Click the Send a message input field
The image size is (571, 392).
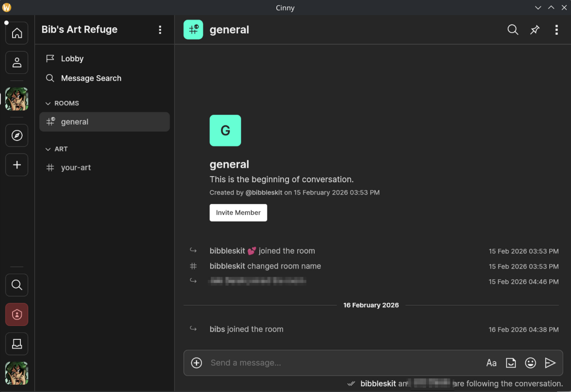[x=339, y=363]
